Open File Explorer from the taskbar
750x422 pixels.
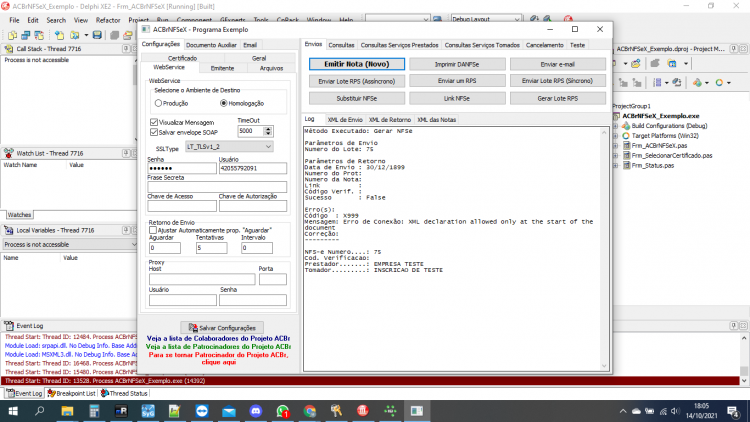(67, 411)
